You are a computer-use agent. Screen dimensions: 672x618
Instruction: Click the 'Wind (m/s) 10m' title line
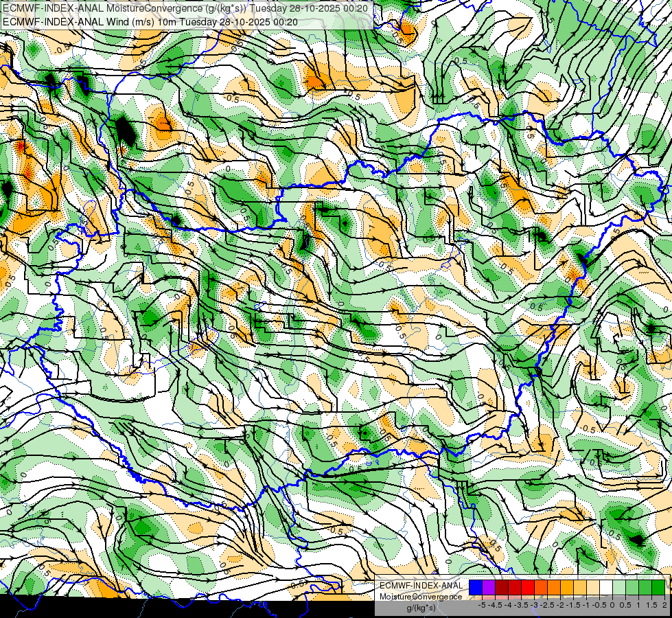150,22
